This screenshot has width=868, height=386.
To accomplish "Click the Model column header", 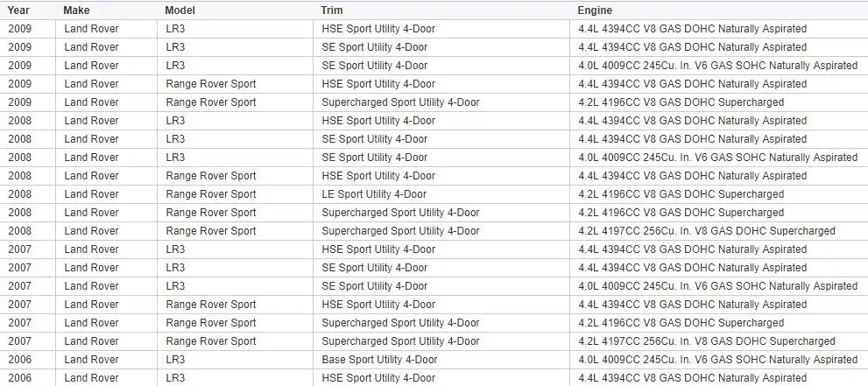I will 236,11.
